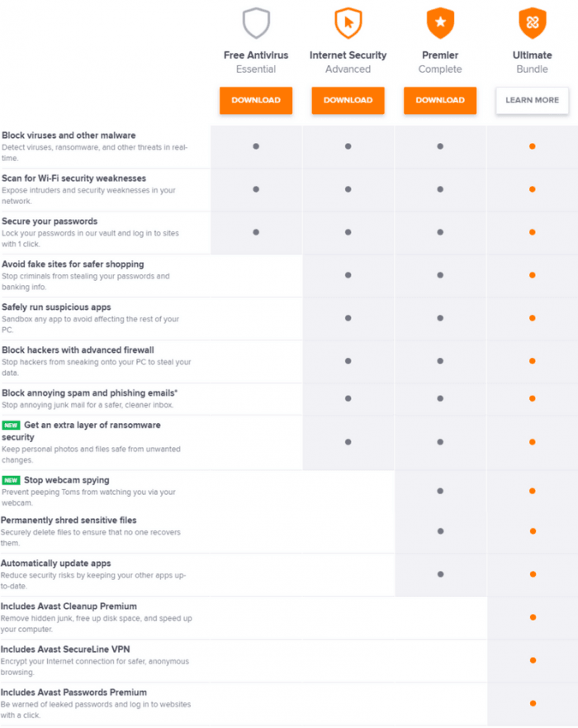Select the Premier column title
578x728 pixels.
coord(440,55)
